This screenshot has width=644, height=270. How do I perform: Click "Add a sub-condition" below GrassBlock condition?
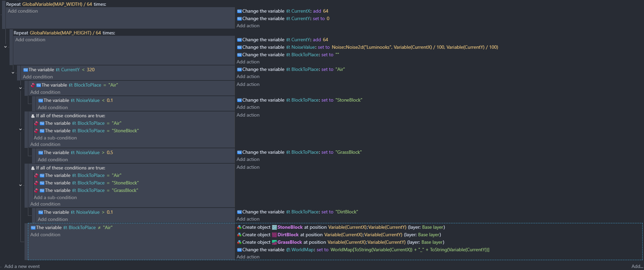click(x=55, y=198)
